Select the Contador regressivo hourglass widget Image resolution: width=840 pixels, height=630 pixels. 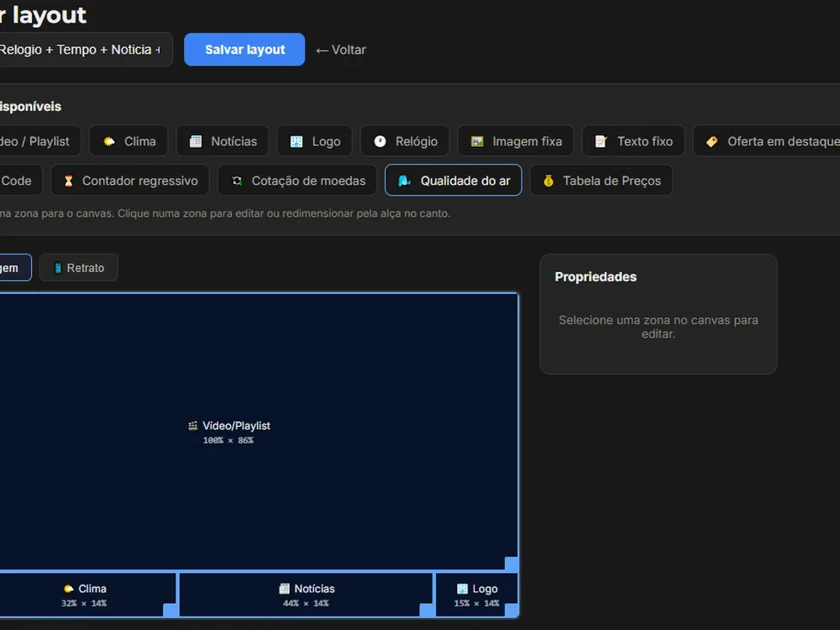(x=130, y=181)
